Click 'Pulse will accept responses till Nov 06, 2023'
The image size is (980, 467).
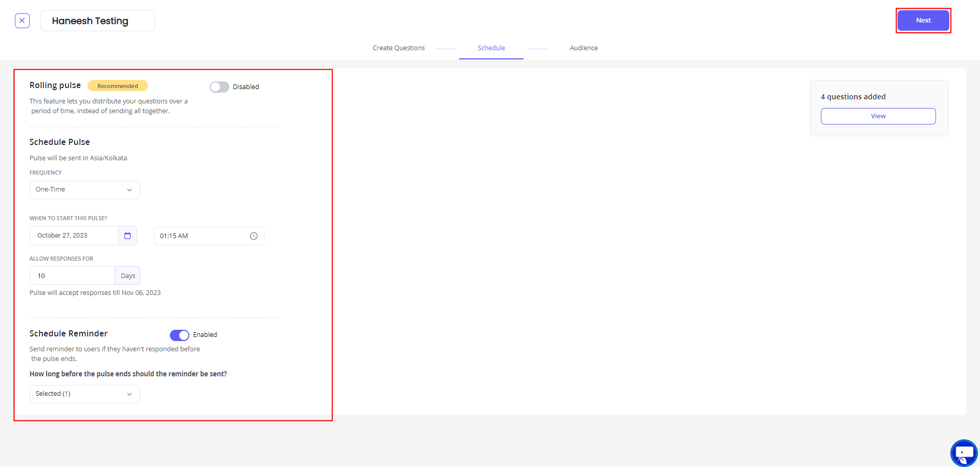coord(95,293)
